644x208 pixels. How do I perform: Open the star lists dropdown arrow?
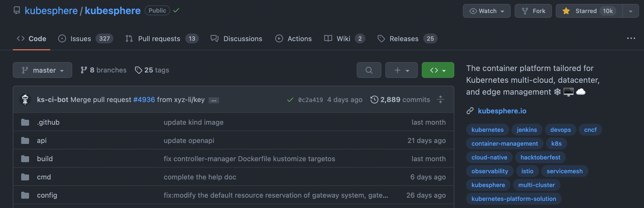click(x=630, y=11)
